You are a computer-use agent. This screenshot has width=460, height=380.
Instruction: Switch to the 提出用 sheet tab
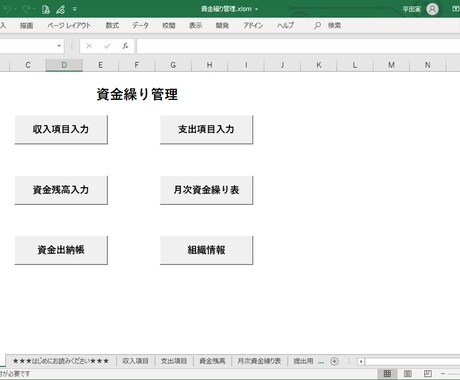click(303, 361)
